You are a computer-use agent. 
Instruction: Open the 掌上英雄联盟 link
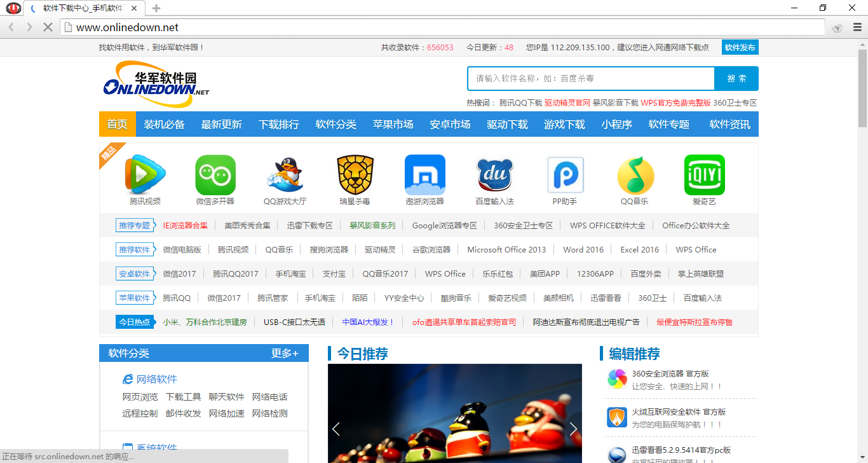coord(701,273)
